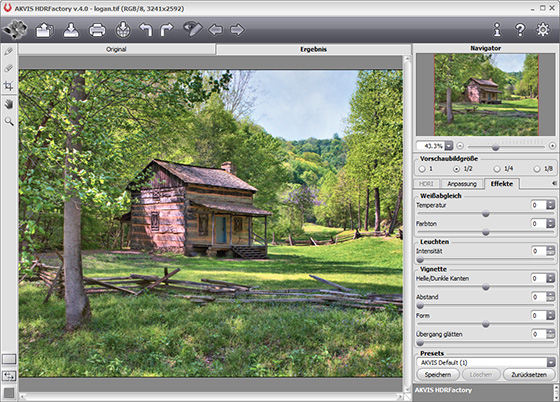Open an image file using upload icon
The image size is (560, 402).
tap(44, 30)
